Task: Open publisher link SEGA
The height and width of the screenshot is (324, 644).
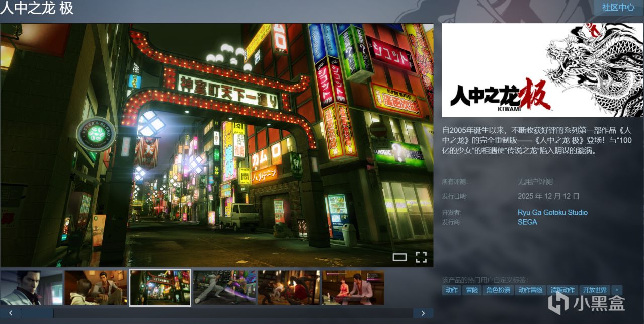Action: pos(527,222)
